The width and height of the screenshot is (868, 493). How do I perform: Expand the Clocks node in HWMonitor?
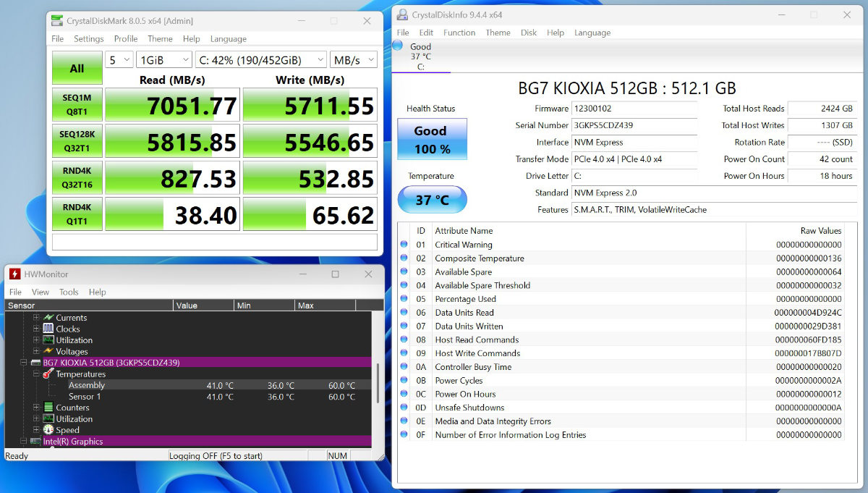[x=36, y=329]
